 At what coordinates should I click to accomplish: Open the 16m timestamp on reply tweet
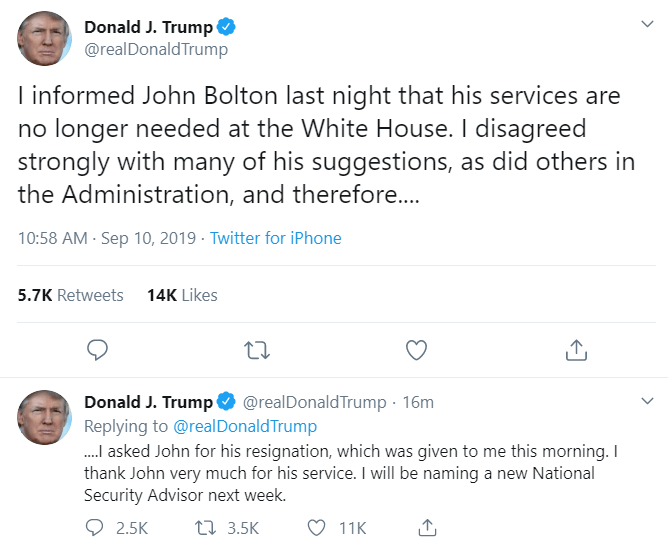coord(418,402)
